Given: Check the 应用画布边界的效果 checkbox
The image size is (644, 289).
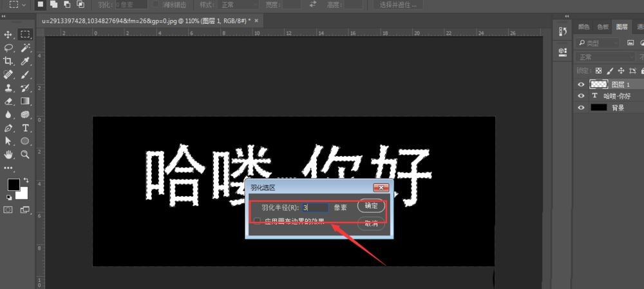Looking at the screenshot, I should (257, 221).
